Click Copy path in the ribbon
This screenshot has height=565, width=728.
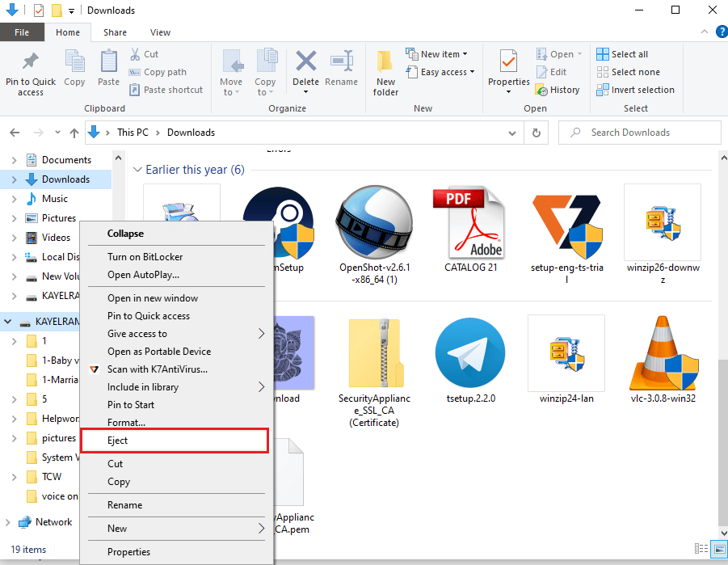pos(158,72)
